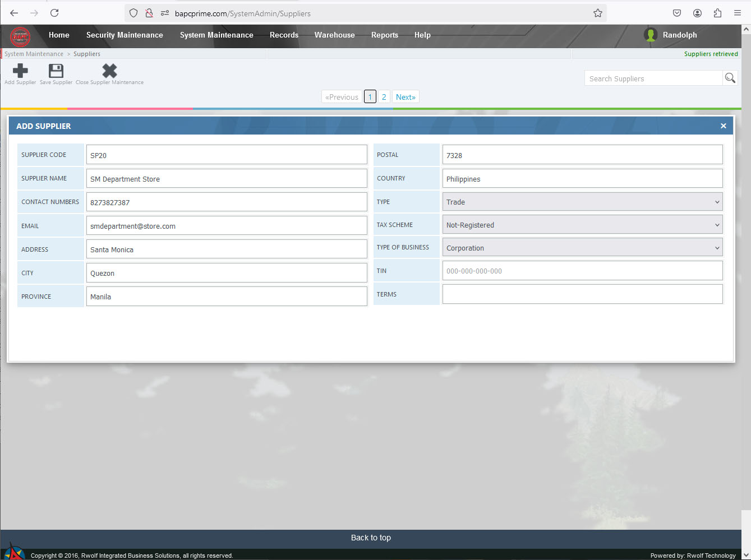
Task: Expand the Type of Business dropdown
Action: coord(582,248)
